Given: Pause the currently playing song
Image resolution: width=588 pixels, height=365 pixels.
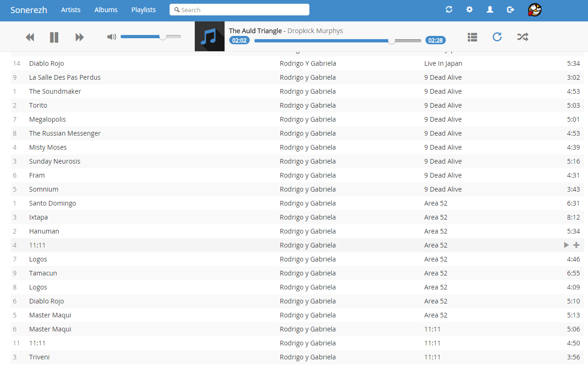Looking at the screenshot, I should (x=54, y=37).
